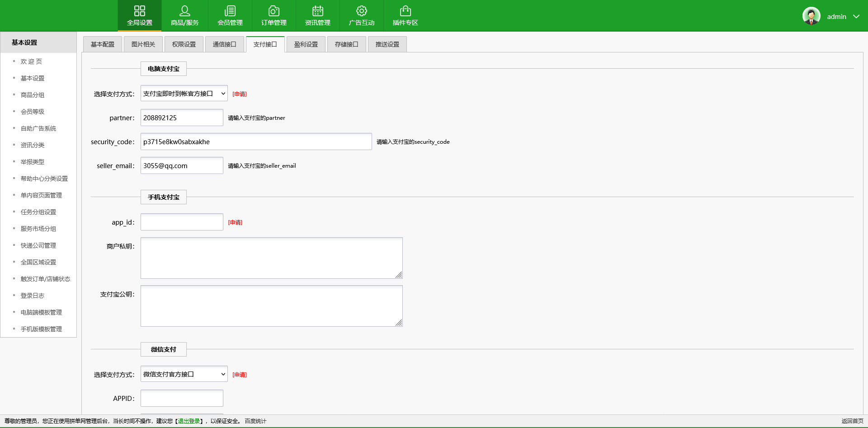868x428 pixels.
Task: Switch to the 图片相关 tab
Action: tap(143, 44)
